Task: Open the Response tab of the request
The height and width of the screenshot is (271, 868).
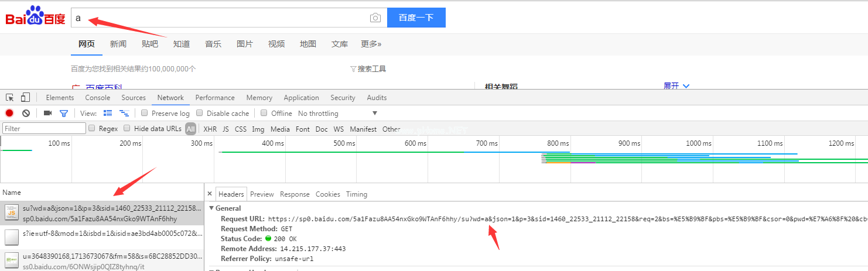Action: 295,194
